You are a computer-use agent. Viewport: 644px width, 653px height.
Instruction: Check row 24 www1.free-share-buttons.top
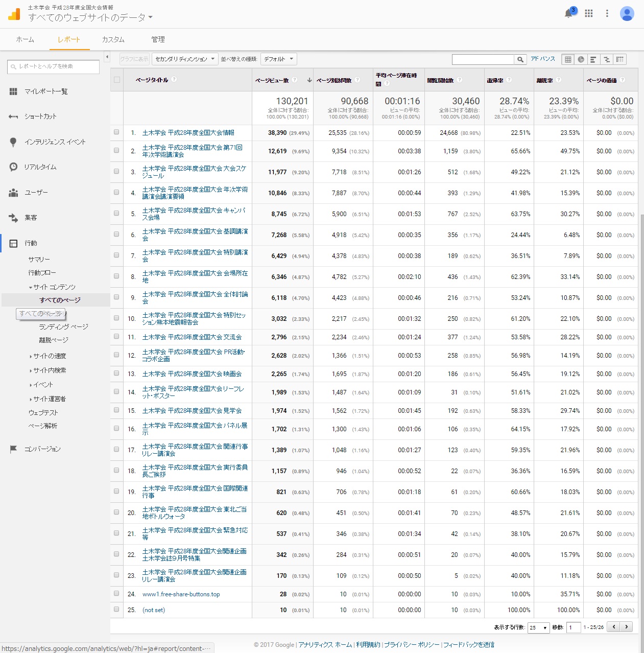coord(116,593)
